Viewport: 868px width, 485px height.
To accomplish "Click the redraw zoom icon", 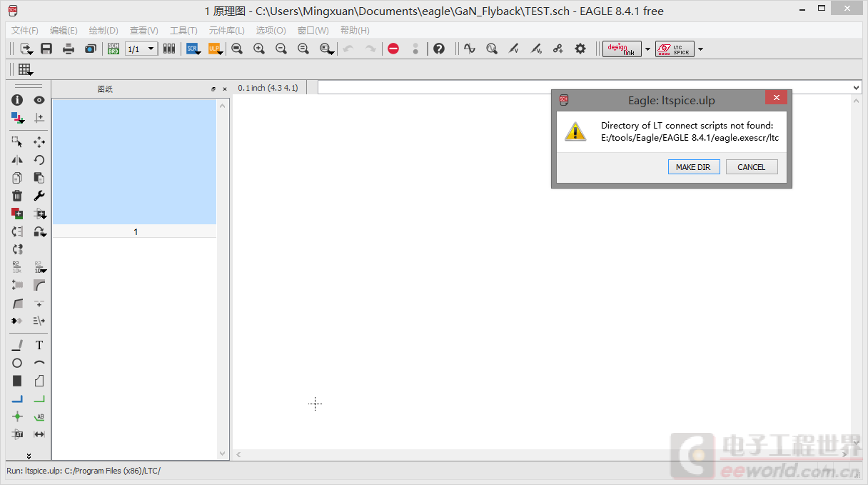I will click(x=303, y=49).
